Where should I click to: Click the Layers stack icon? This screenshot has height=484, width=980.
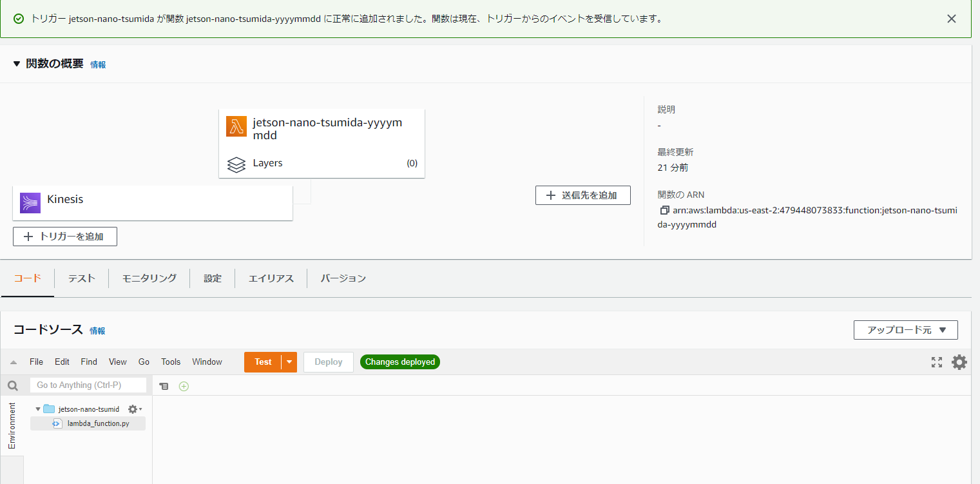(x=236, y=164)
